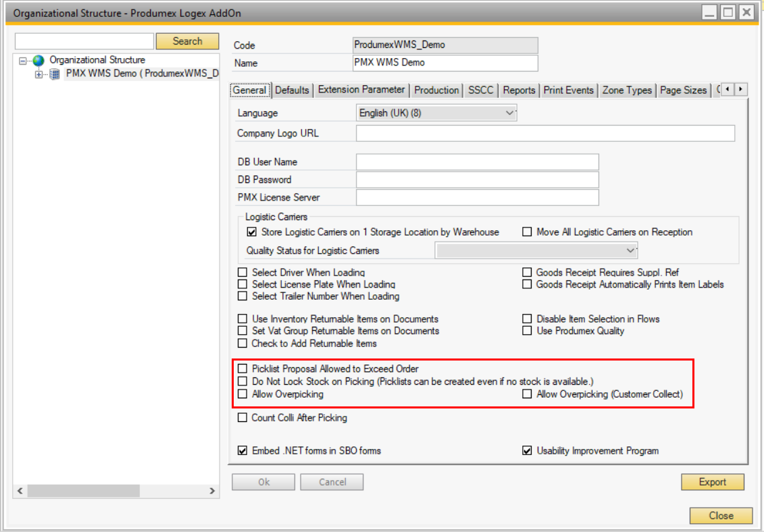Uncheck Usability Improvement Program
This screenshot has height=532, width=764.
tap(528, 450)
